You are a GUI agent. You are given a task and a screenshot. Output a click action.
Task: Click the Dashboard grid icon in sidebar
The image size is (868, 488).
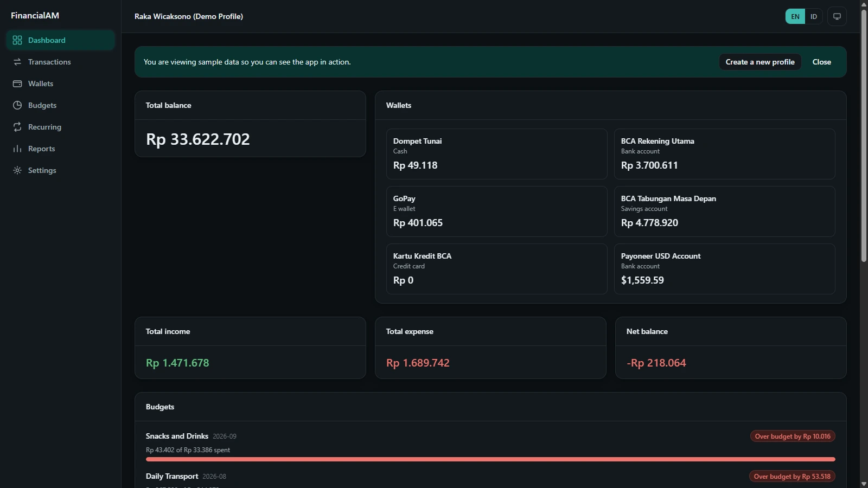[x=17, y=40]
